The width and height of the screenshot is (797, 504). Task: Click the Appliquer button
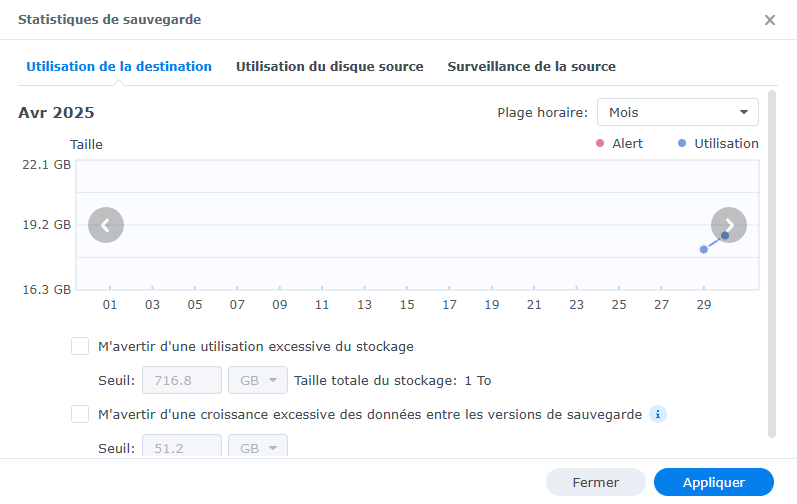click(x=713, y=482)
